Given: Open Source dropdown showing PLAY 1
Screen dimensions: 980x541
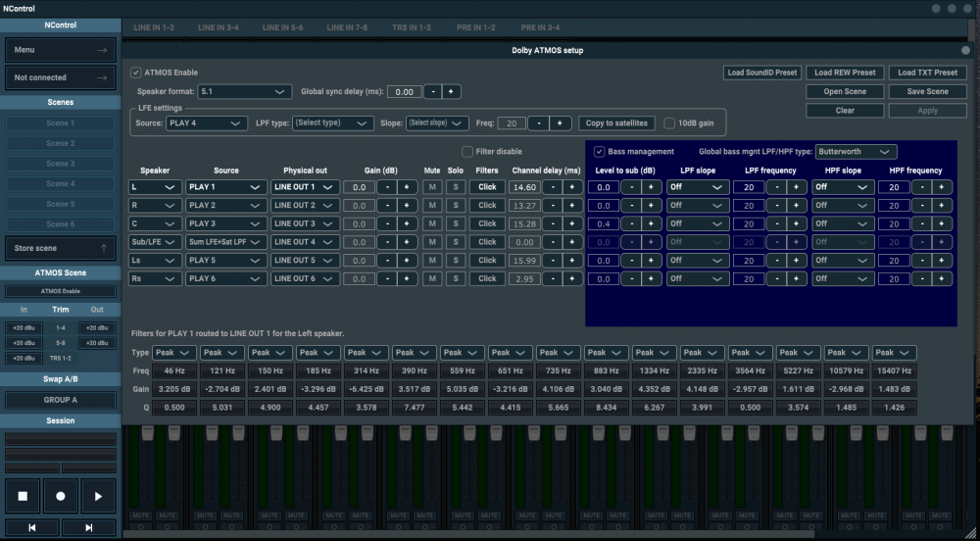Looking at the screenshot, I should point(225,187).
